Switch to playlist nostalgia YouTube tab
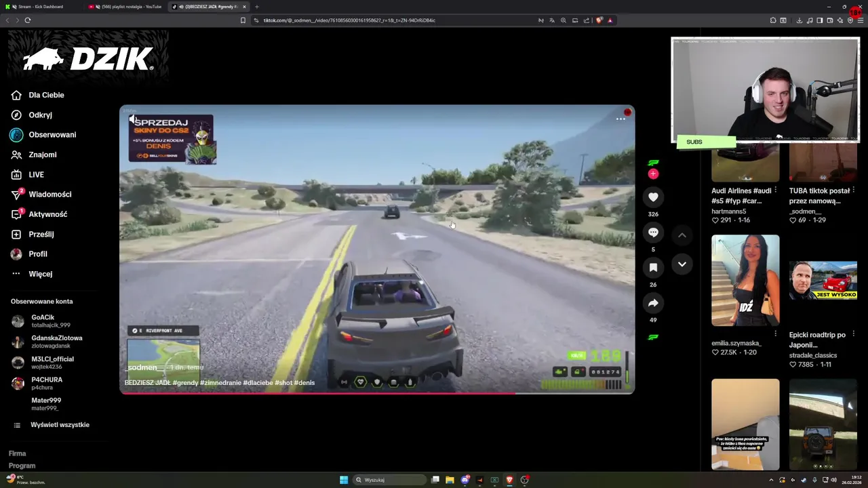 [x=125, y=7]
